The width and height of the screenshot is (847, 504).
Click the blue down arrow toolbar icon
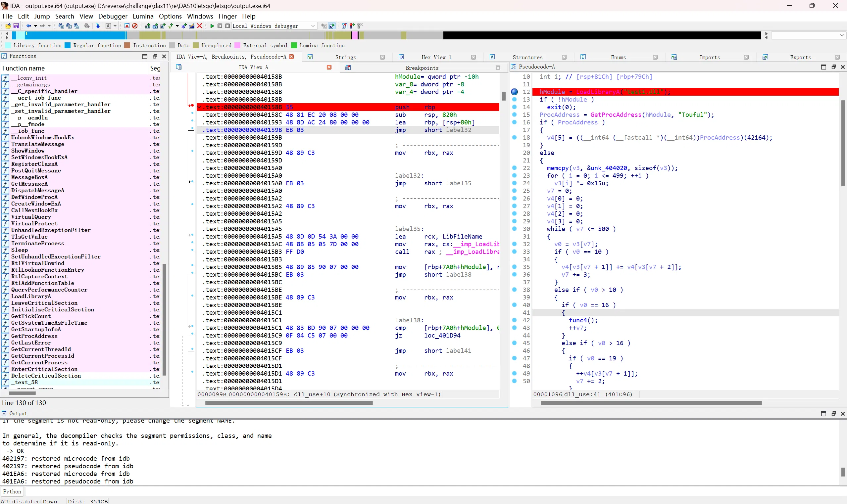click(x=98, y=26)
